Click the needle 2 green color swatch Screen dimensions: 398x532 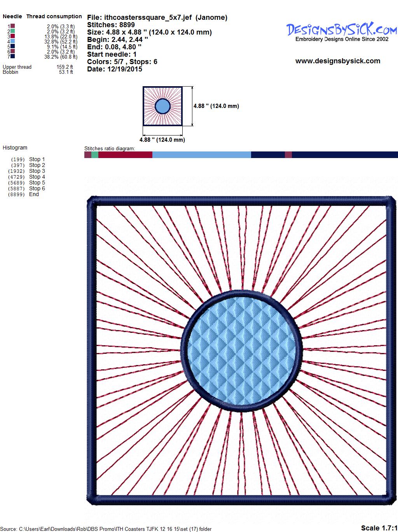click(x=13, y=31)
